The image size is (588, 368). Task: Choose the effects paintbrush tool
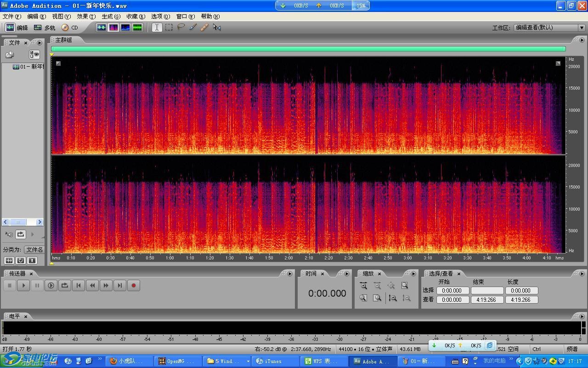193,28
